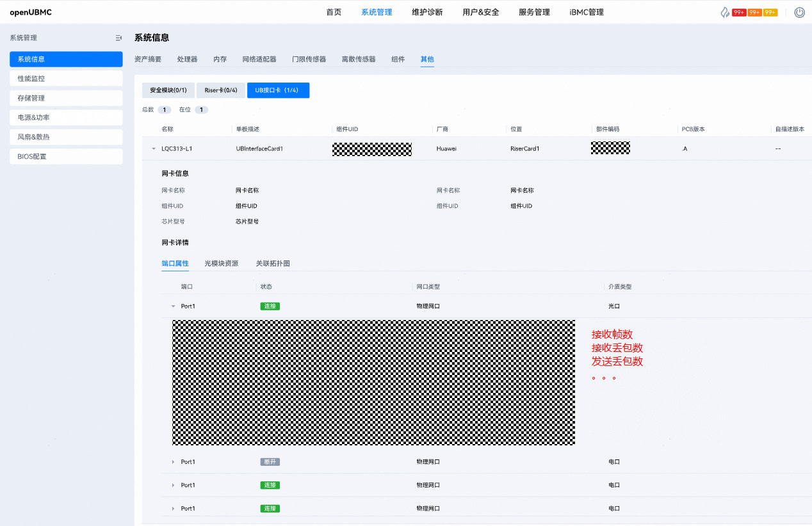The width and height of the screenshot is (812, 526).
Task: Switch to the 处理器 tab
Action: click(188, 59)
